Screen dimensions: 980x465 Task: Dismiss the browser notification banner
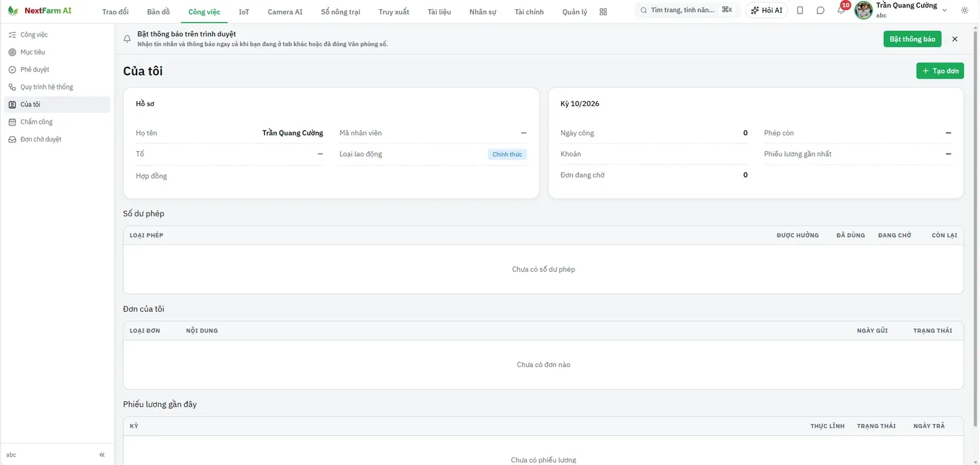coord(955,39)
